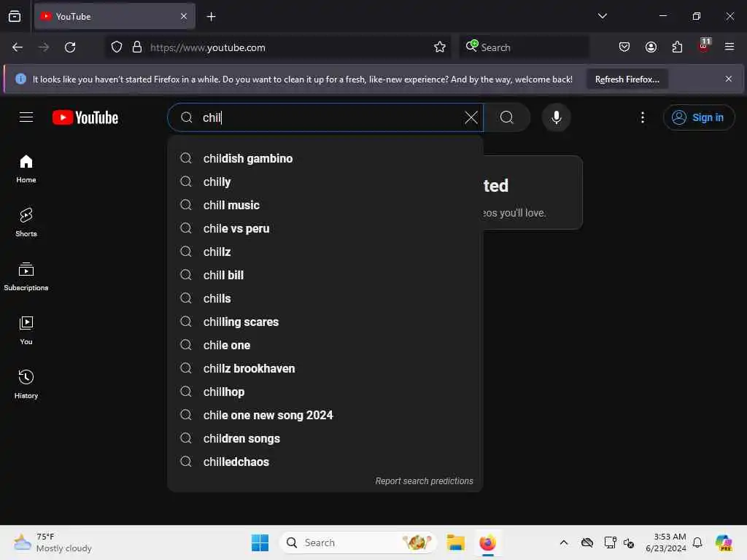
Task: Pick the 'chills' suggestion
Action: tap(325, 298)
